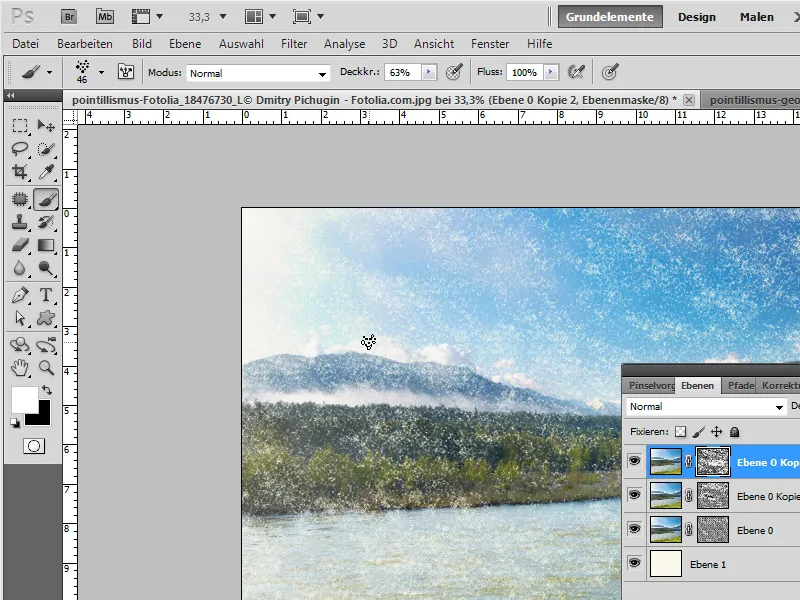
Task: Select the Custom Shape tool
Action: pos(46,318)
